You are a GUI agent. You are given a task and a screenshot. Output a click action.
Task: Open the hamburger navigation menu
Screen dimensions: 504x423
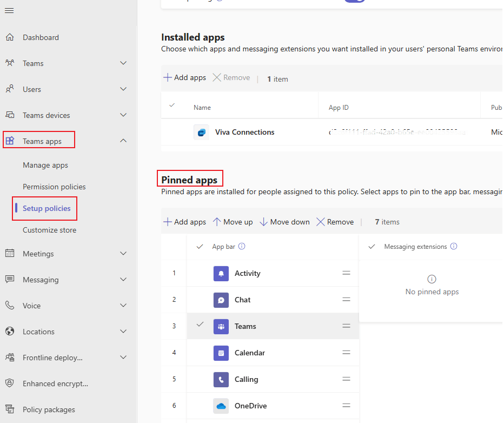[9, 10]
